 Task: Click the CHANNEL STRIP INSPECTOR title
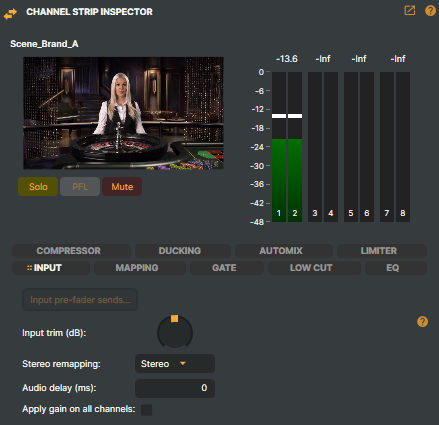[x=89, y=12]
